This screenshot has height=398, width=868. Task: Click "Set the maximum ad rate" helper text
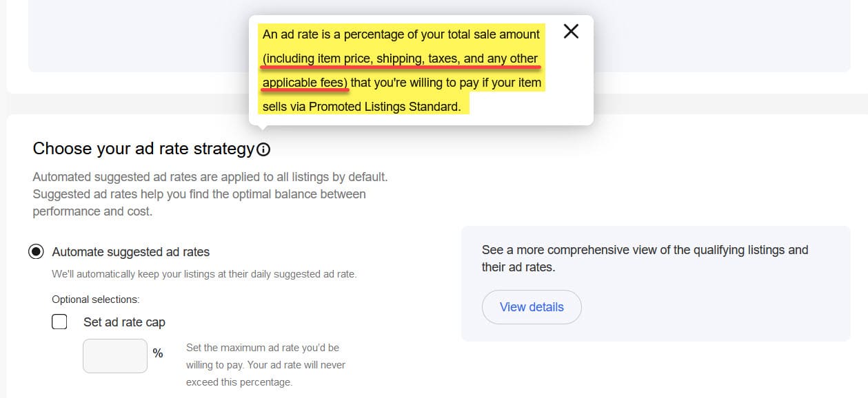click(x=265, y=365)
